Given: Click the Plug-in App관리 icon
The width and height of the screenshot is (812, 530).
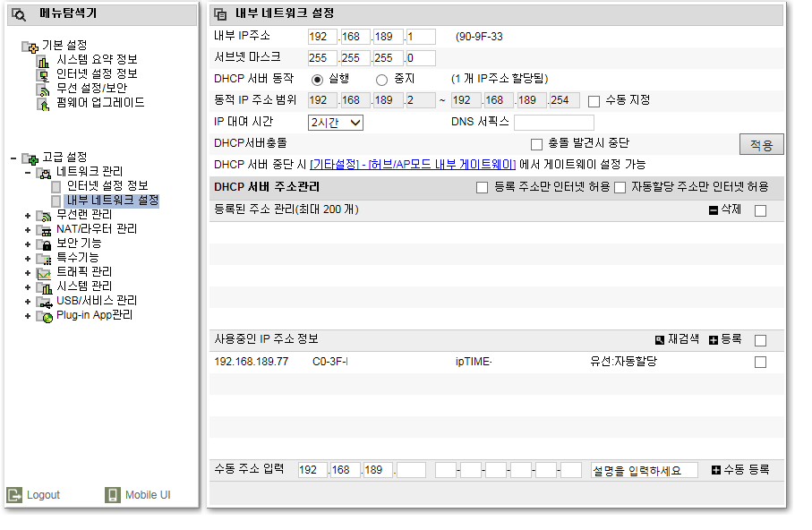Looking at the screenshot, I should point(44,317).
